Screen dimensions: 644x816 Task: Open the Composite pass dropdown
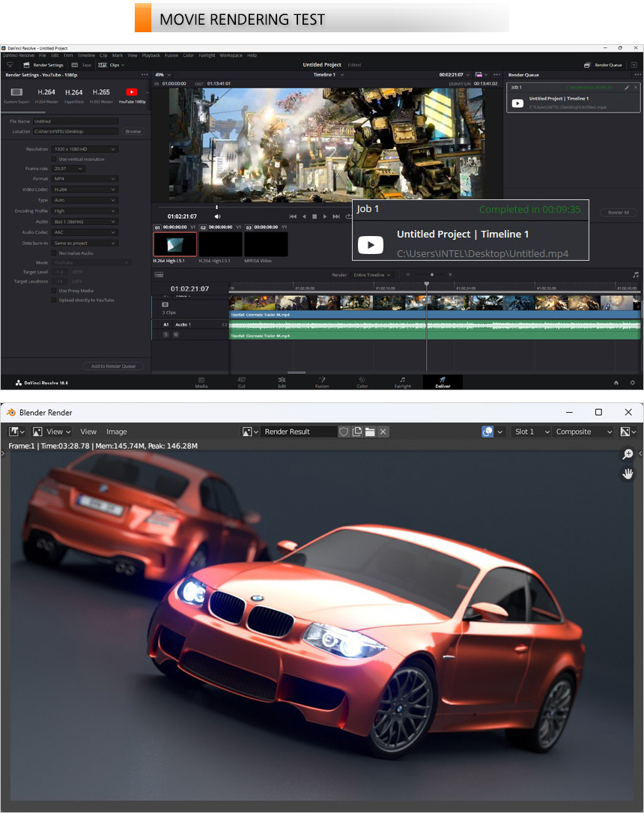pos(583,432)
